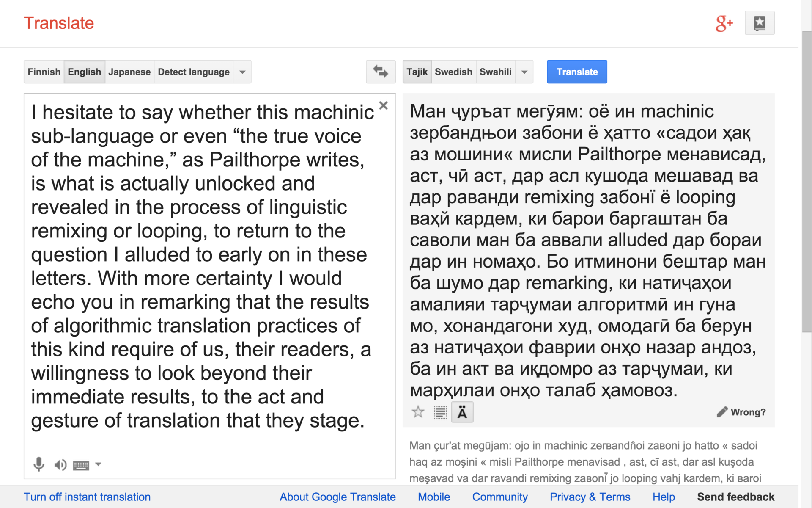This screenshot has width=812, height=508.
Task: Click the select-all translation text icon
Action: pyautogui.click(x=440, y=412)
